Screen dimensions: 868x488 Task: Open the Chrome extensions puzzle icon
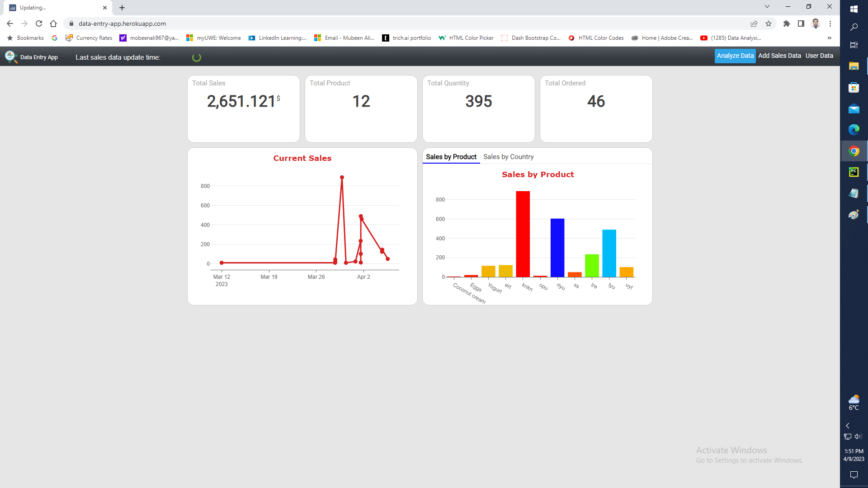[787, 23]
